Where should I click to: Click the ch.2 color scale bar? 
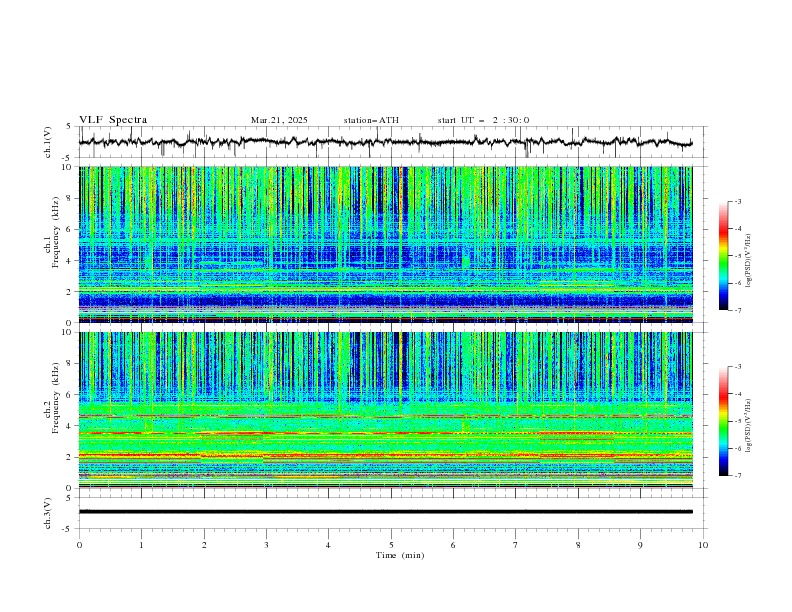point(723,421)
